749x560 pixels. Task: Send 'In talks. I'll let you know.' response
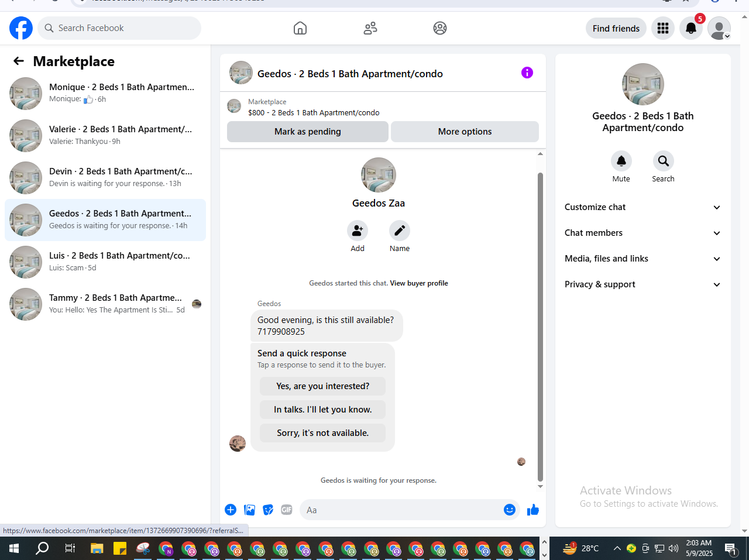coord(322,410)
